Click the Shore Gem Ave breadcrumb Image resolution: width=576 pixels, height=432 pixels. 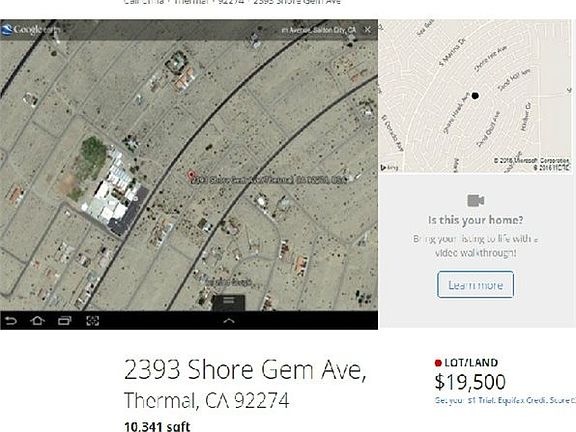pos(297,2)
